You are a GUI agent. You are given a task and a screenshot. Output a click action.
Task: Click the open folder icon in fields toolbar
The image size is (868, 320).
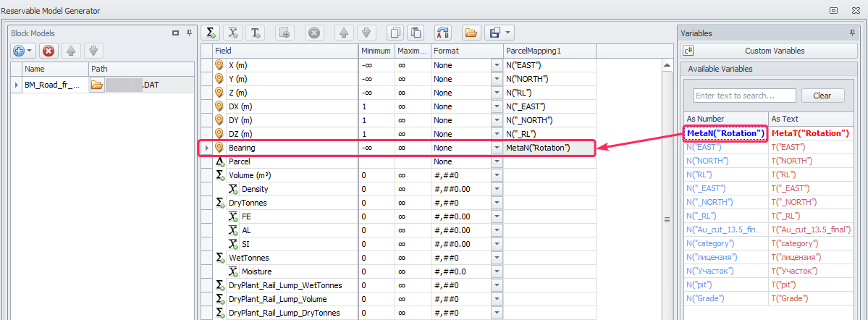coord(471,33)
